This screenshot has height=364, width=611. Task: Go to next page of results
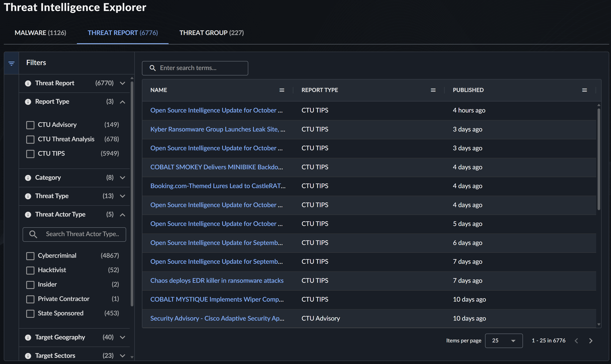(591, 340)
